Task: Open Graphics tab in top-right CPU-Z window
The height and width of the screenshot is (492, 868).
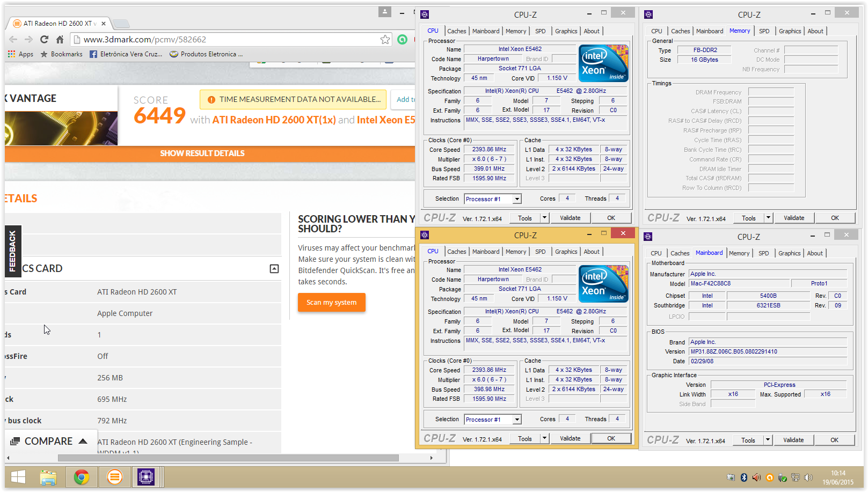Action: coord(790,31)
